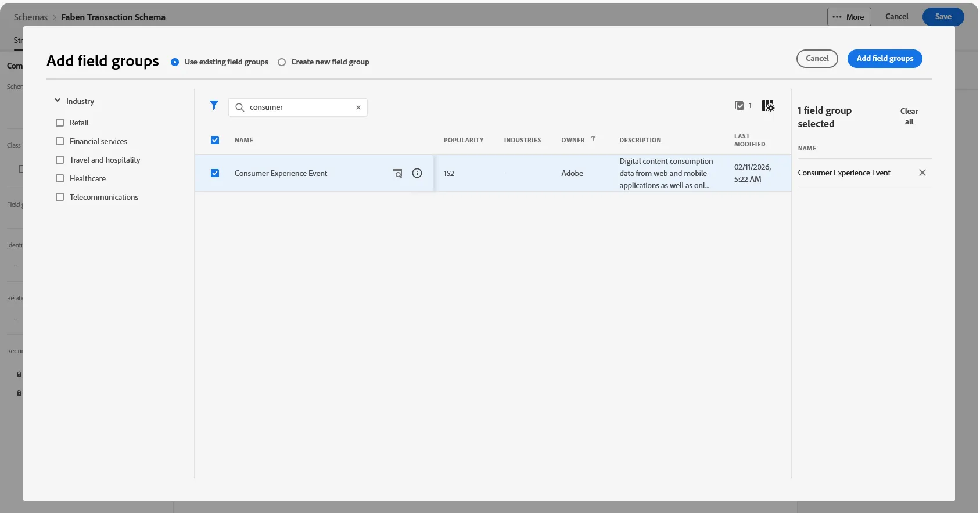Toggle the select-all header checkbox
This screenshot has height=513, width=980.
215,140
